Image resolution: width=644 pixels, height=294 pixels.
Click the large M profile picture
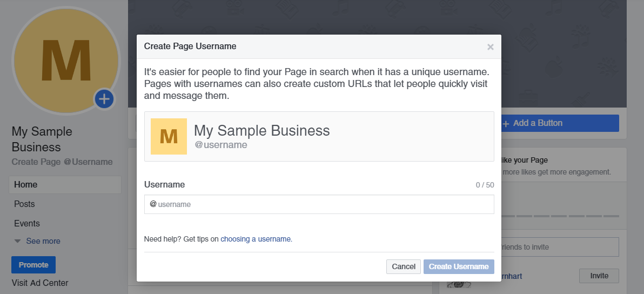[66, 59]
